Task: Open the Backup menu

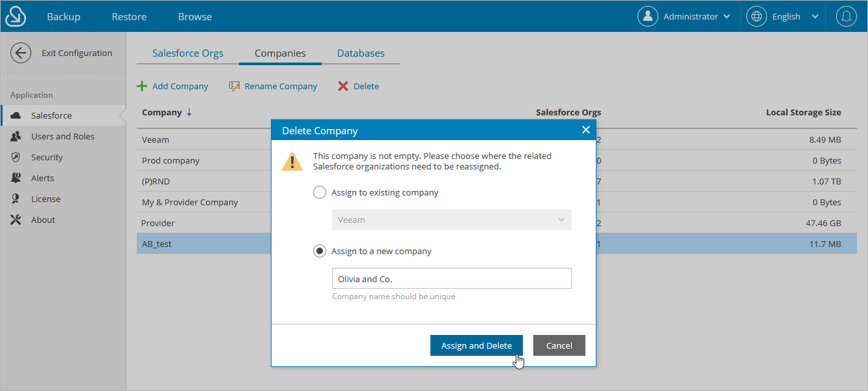Action: click(64, 16)
